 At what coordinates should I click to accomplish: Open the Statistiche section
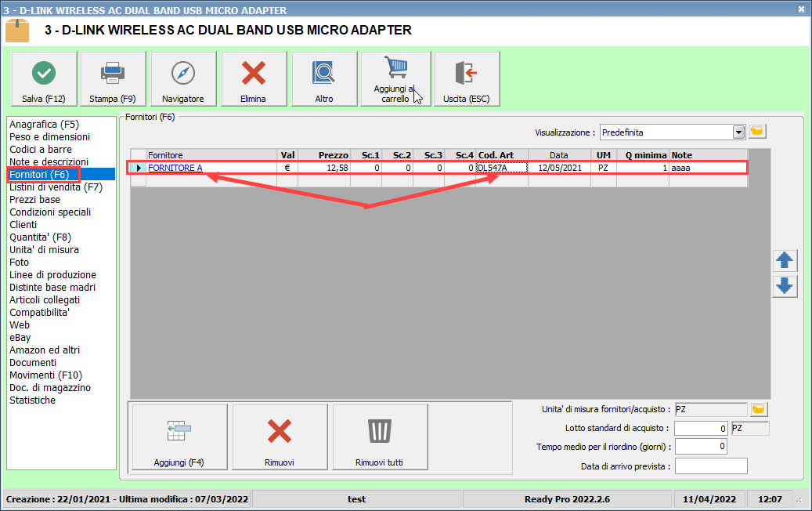(32, 400)
